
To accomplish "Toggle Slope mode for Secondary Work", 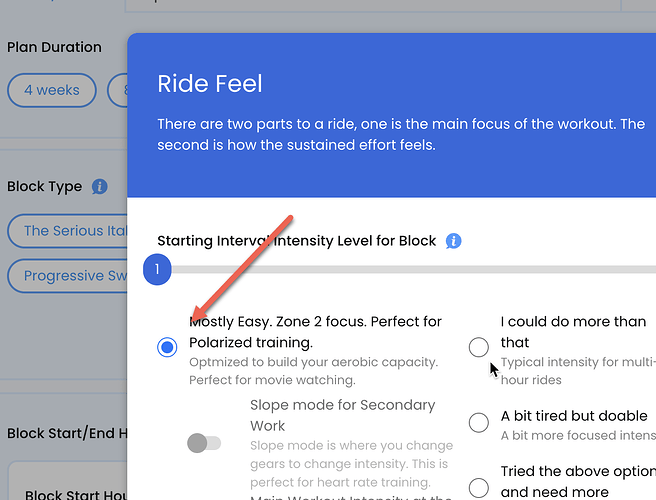I will 204,443.
